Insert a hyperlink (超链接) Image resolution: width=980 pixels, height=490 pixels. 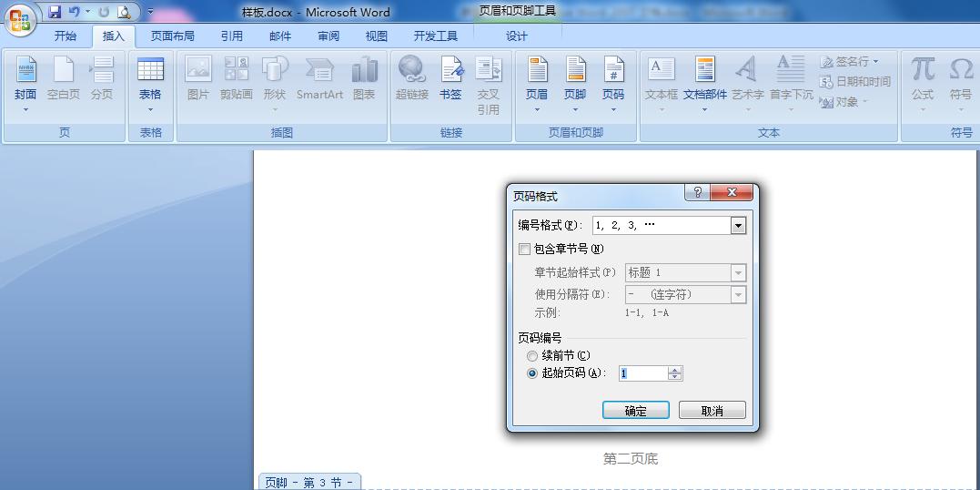coord(412,79)
